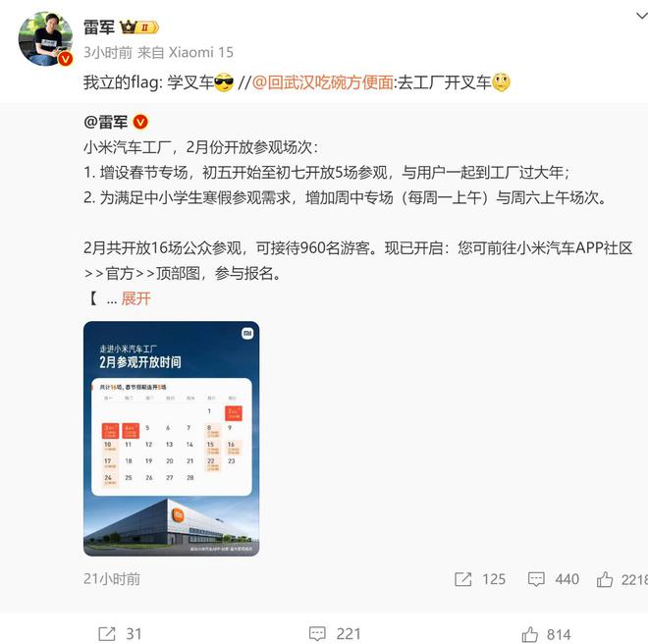Open the @雷军 original post author link
The image size is (648, 644).
click(106, 123)
